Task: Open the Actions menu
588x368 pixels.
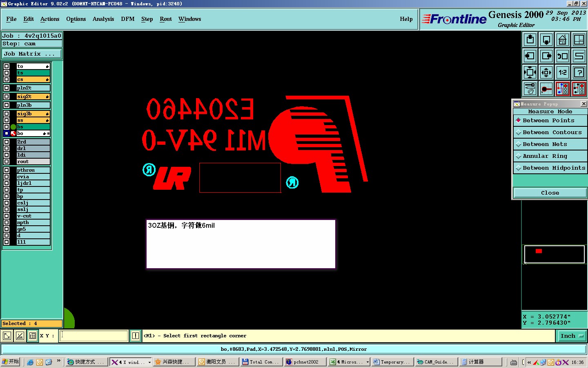Action: [50, 19]
